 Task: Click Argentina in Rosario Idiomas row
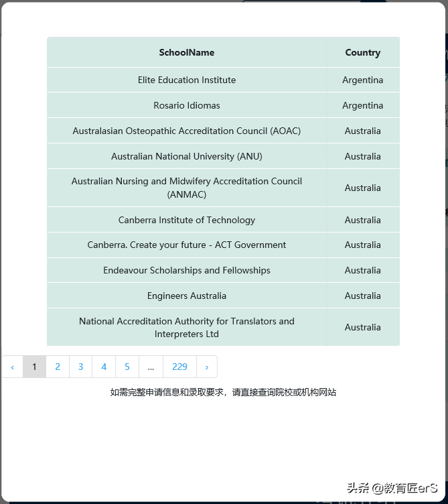pos(363,105)
